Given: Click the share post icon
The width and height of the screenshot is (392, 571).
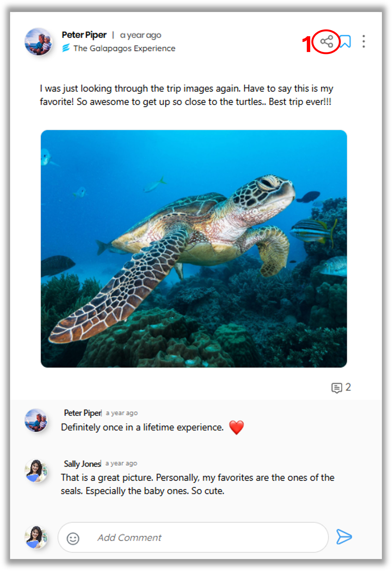Looking at the screenshot, I should pyautogui.click(x=326, y=42).
